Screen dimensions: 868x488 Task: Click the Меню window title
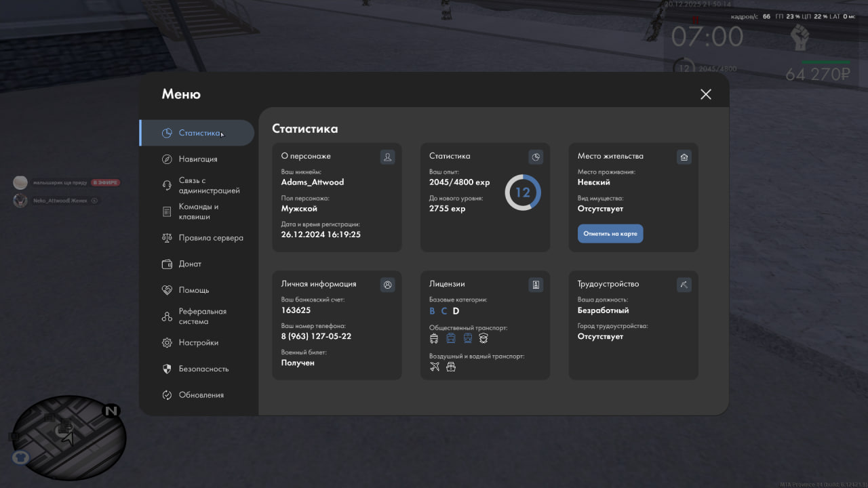[181, 94]
